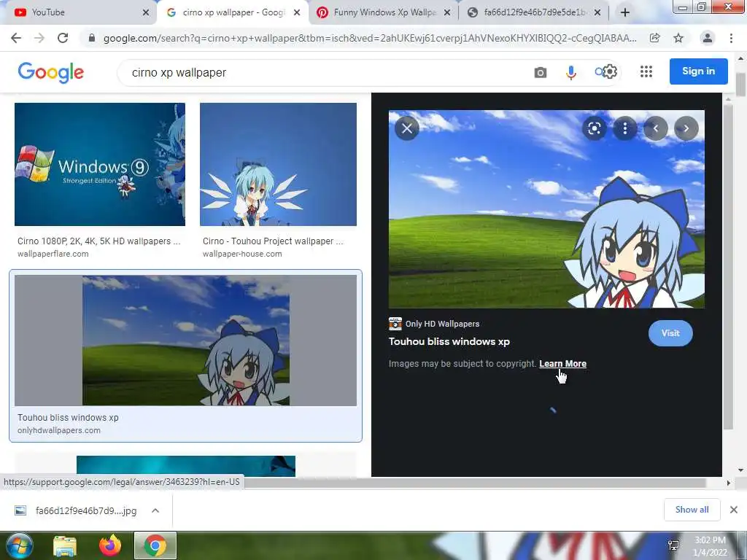This screenshot has height=560, width=747.
Task: Click the large Cirno bliss preview image
Action: 546,209
